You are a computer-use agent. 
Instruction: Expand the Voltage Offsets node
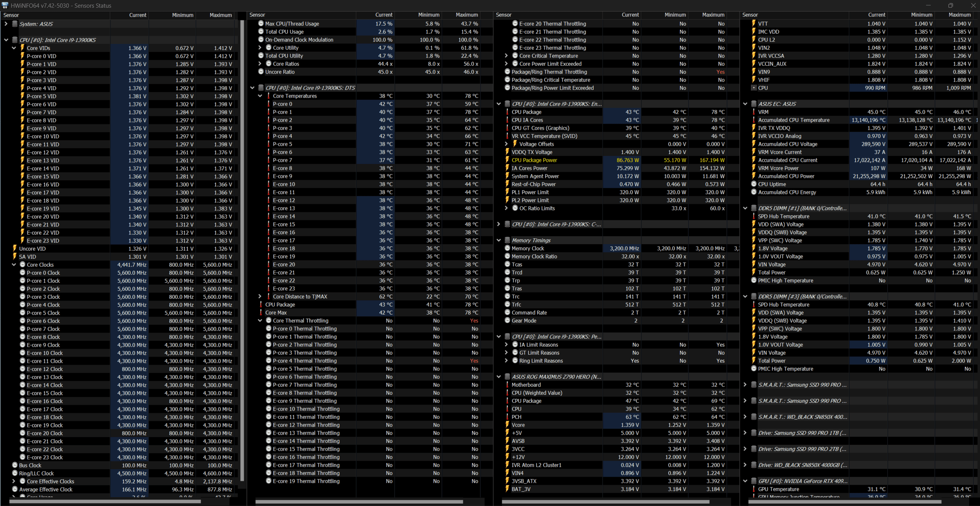[506, 144]
